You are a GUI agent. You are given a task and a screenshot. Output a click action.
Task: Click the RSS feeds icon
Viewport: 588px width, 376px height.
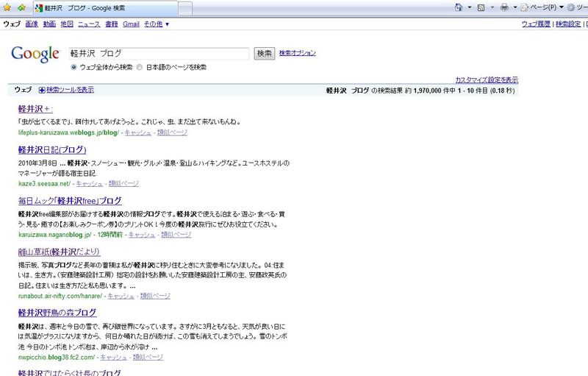pyautogui.click(x=481, y=7)
